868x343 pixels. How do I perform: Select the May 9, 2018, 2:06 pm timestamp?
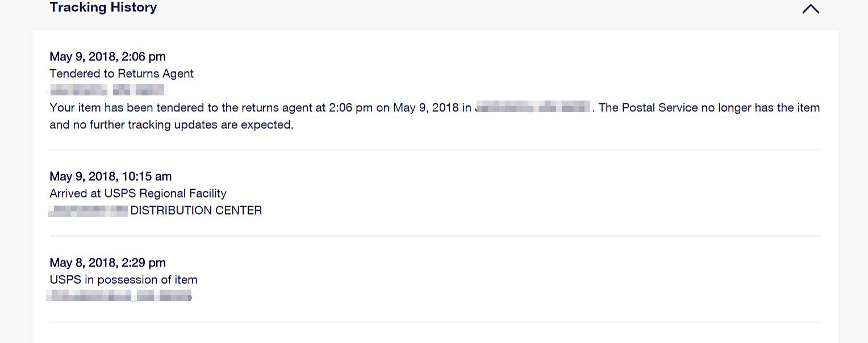(x=107, y=56)
